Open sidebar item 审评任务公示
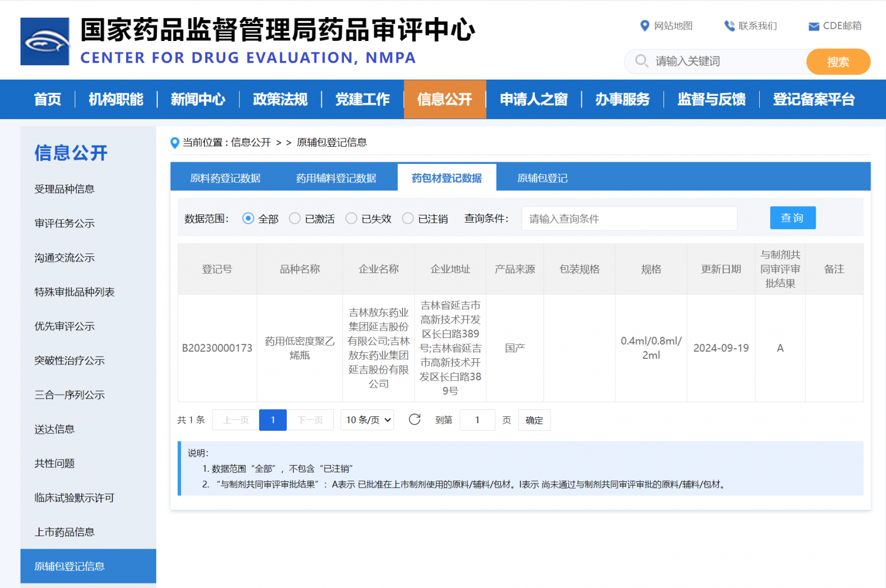The width and height of the screenshot is (886, 588). tap(65, 223)
